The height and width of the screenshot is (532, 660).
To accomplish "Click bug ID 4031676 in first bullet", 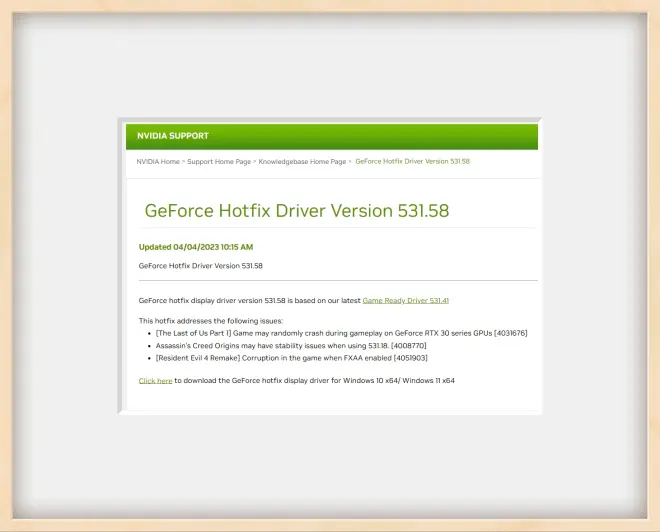I will pyautogui.click(x=510, y=333).
